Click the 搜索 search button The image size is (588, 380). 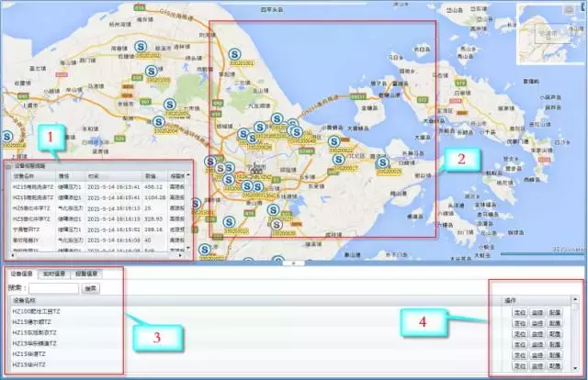(x=91, y=287)
